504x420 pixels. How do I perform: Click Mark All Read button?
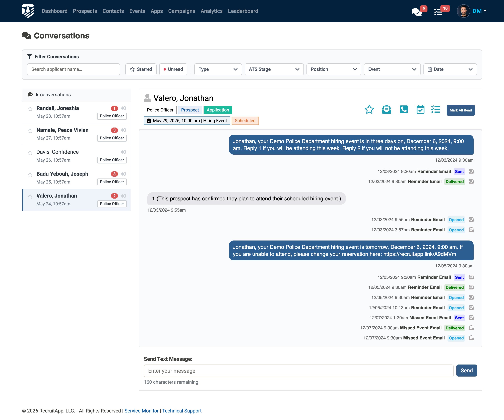[x=461, y=110]
